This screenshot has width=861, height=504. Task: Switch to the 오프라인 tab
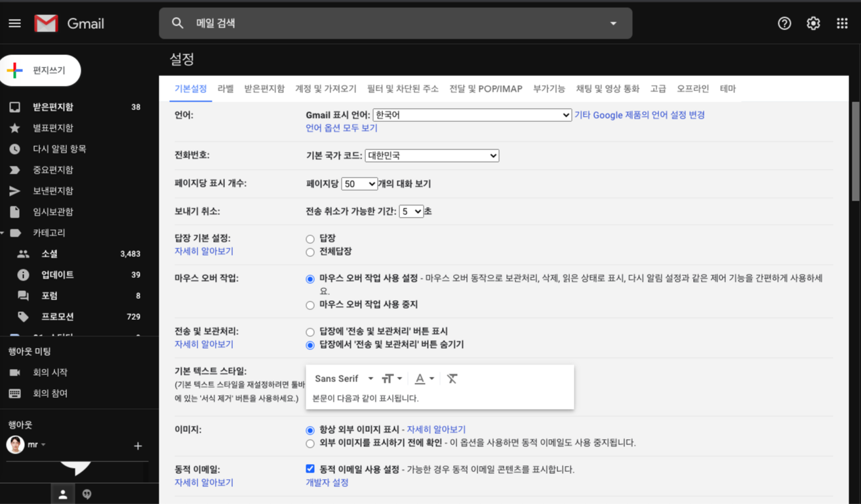coord(692,88)
